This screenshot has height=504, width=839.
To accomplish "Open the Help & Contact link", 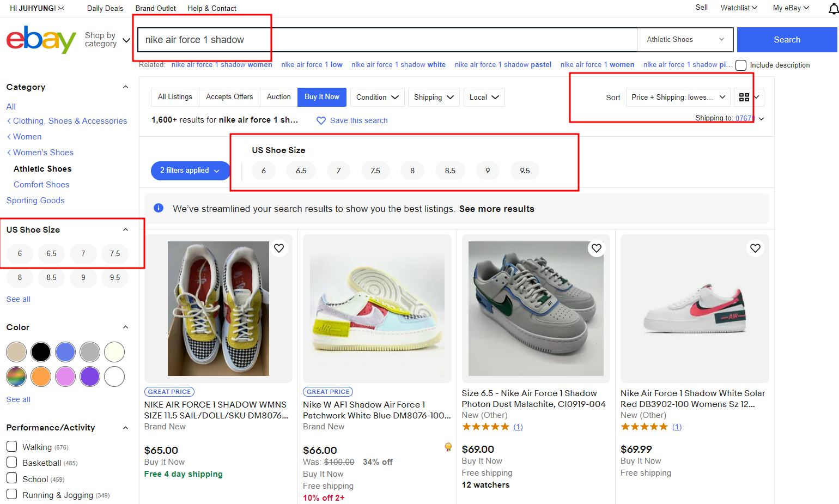I will click(212, 8).
